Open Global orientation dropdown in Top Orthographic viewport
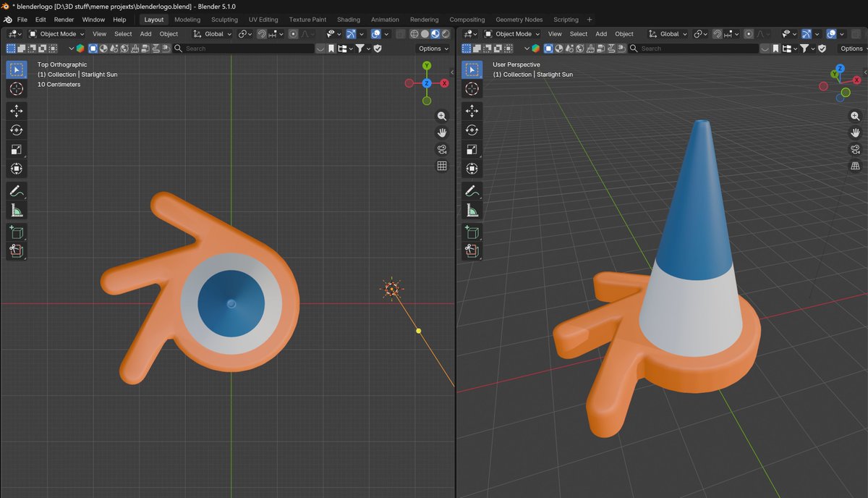The width and height of the screenshot is (868, 498). tap(212, 34)
